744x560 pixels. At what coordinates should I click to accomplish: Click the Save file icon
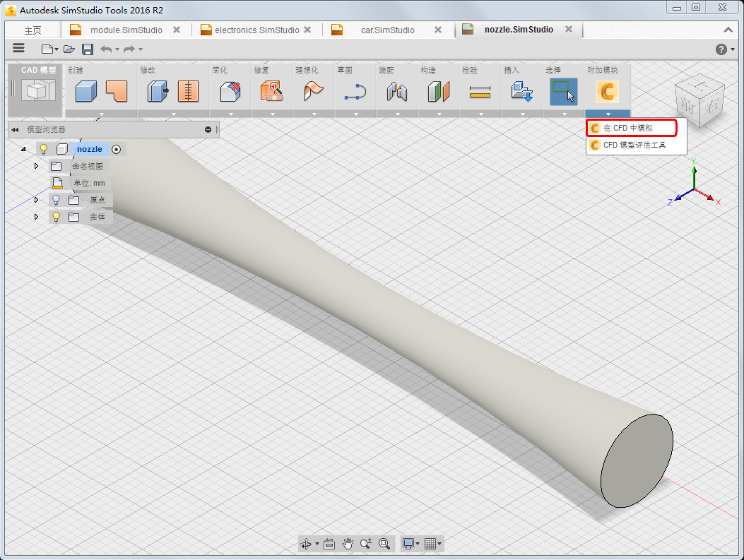[x=88, y=49]
